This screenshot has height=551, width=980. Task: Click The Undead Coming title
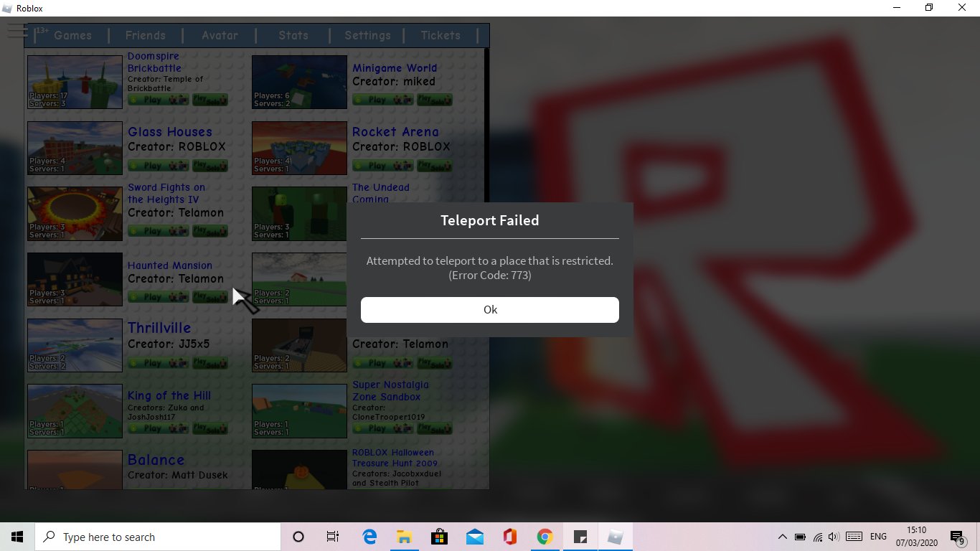point(381,193)
